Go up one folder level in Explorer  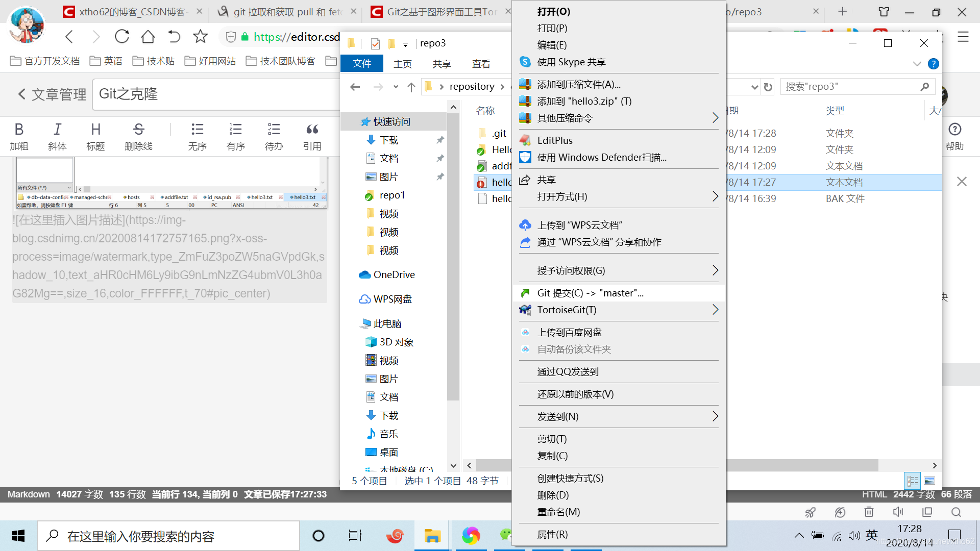click(x=411, y=87)
